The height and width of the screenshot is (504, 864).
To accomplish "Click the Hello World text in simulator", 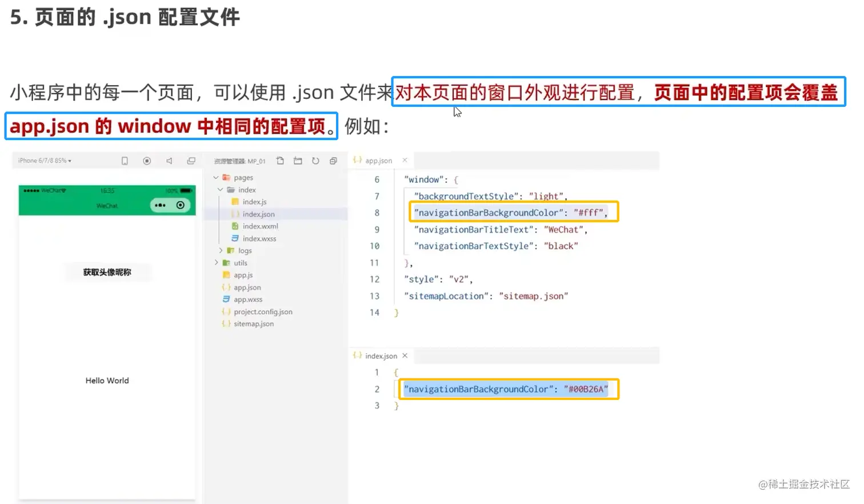I will point(107,381).
